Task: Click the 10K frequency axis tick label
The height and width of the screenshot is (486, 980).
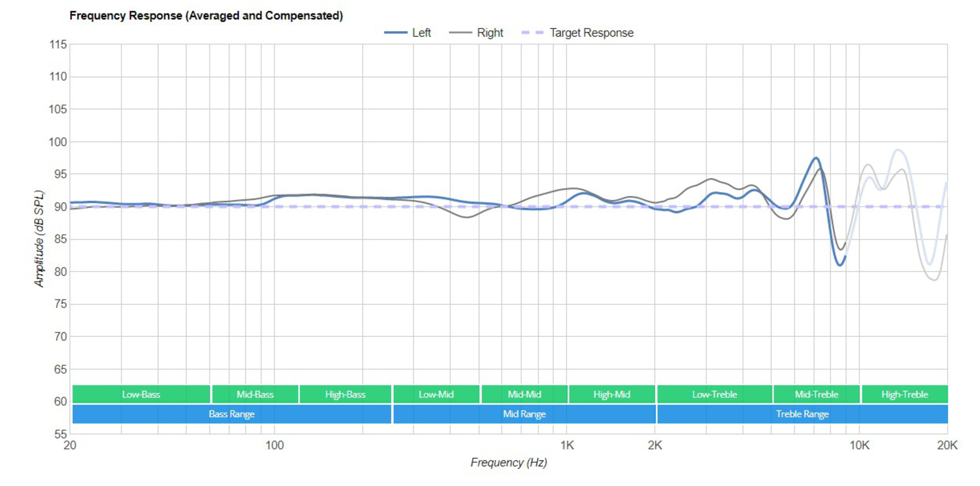Action: (x=859, y=445)
